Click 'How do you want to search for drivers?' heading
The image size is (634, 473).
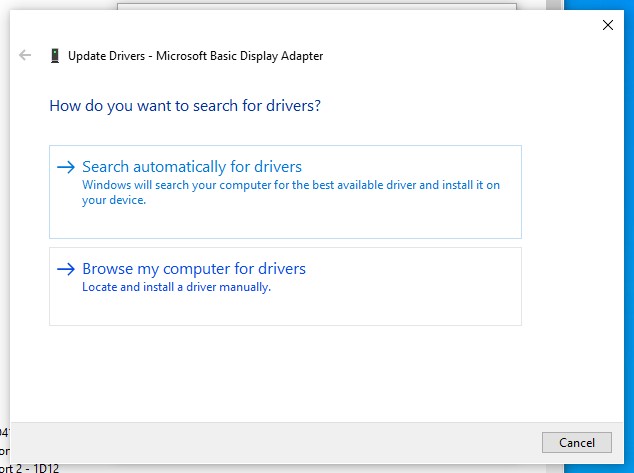point(185,106)
